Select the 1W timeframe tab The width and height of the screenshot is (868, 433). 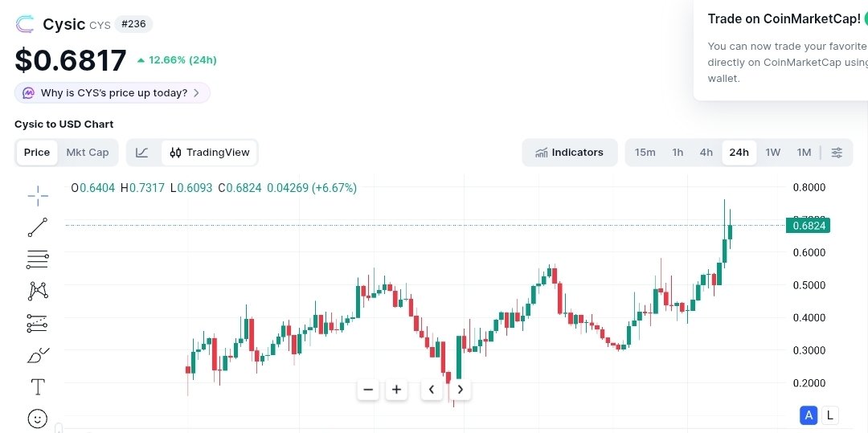tap(772, 153)
